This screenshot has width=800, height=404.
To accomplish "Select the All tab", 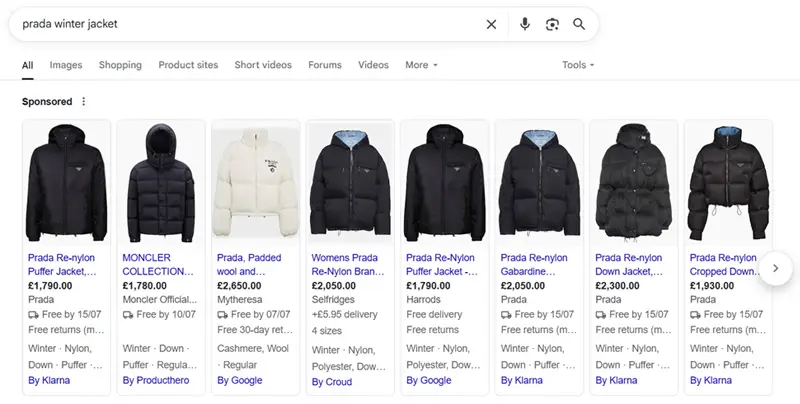I will (28, 65).
